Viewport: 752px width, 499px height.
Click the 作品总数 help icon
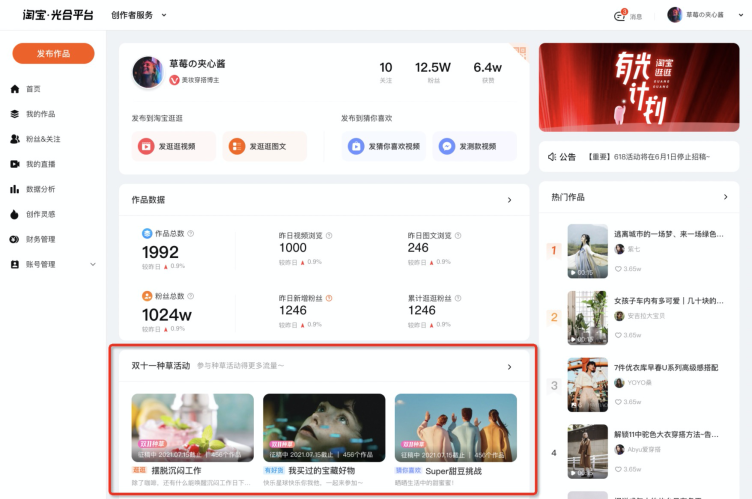point(190,234)
